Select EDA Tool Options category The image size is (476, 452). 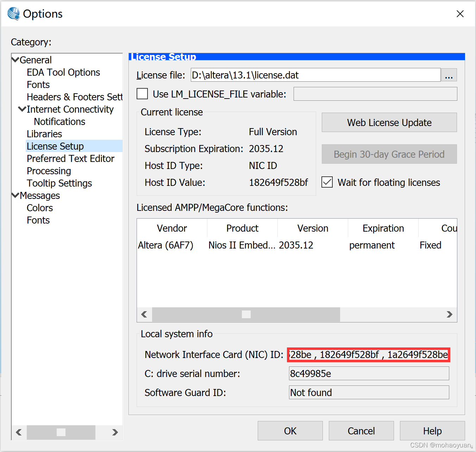click(63, 72)
